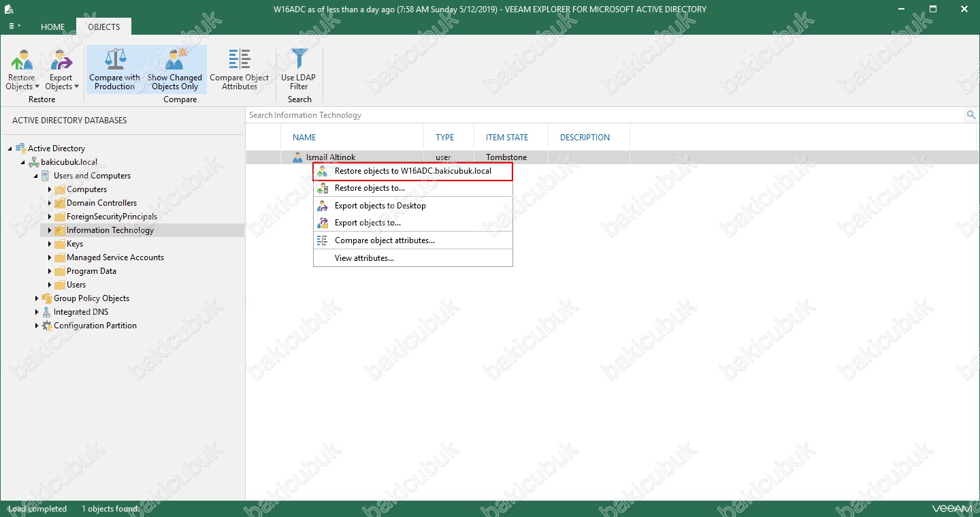Click the Ismail Altinok user icon

click(297, 157)
